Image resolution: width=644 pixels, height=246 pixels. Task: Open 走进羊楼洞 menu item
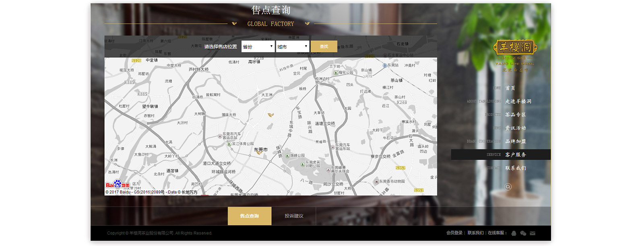pyautogui.click(x=518, y=101)
